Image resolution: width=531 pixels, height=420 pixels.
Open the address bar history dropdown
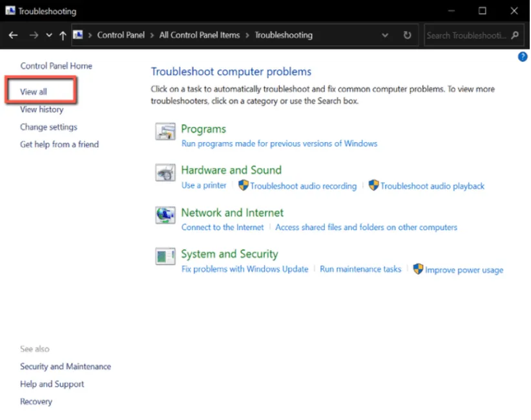386,36
